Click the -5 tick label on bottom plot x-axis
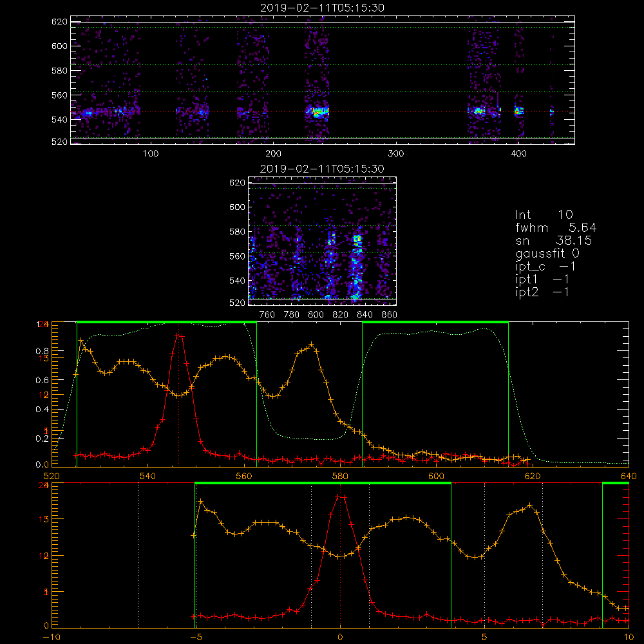This screenshot has width=644, height=644. tap(196, 638)
